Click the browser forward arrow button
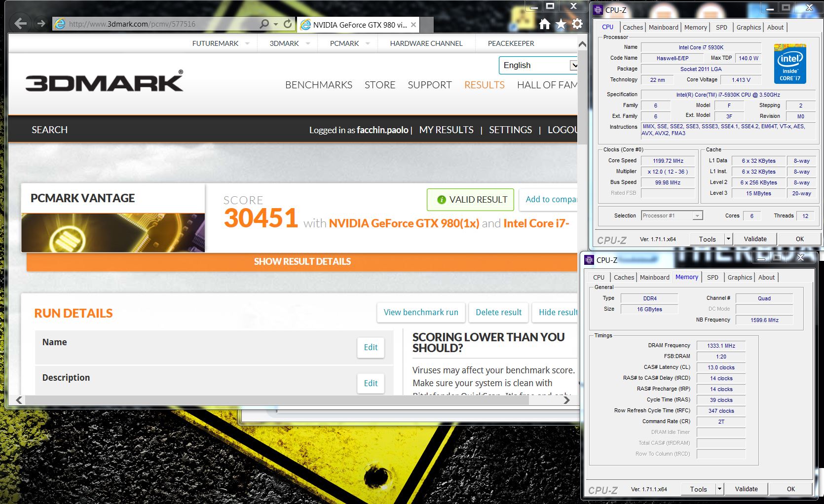 pos(41,23)
